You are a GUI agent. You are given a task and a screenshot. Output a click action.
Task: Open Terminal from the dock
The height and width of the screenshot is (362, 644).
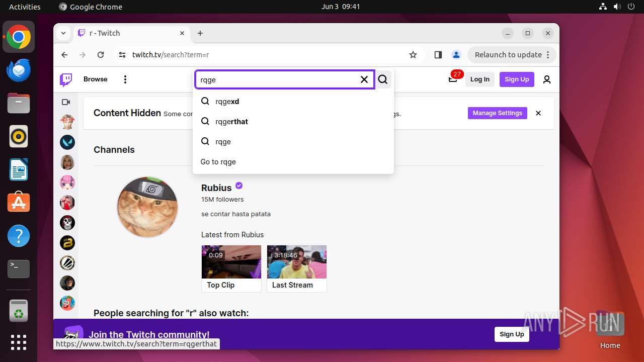pyautogui.click(x=19, y=269)
